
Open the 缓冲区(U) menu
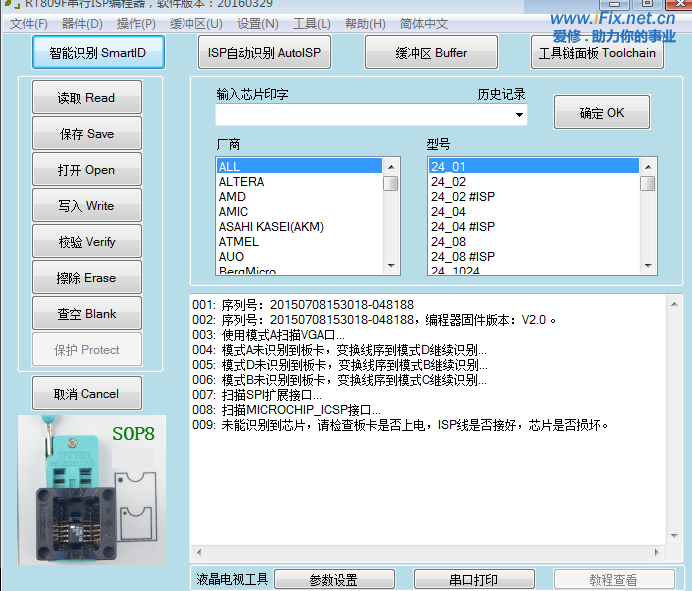[196, 23]
